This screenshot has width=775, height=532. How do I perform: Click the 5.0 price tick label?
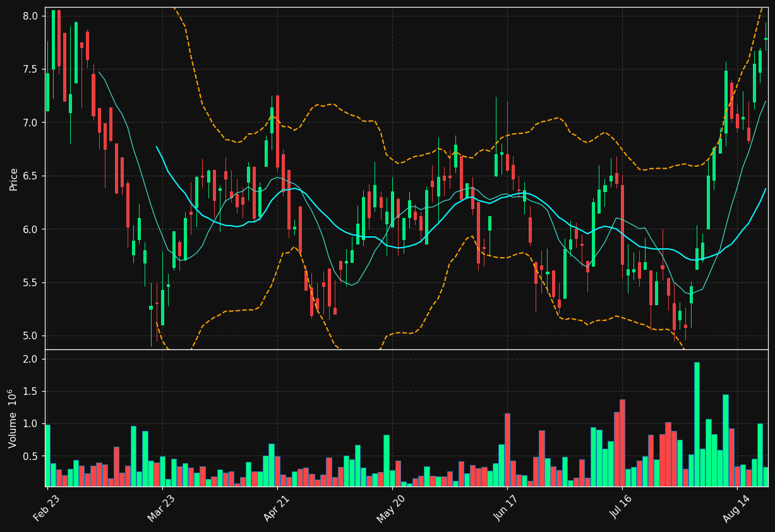point(32,336)
